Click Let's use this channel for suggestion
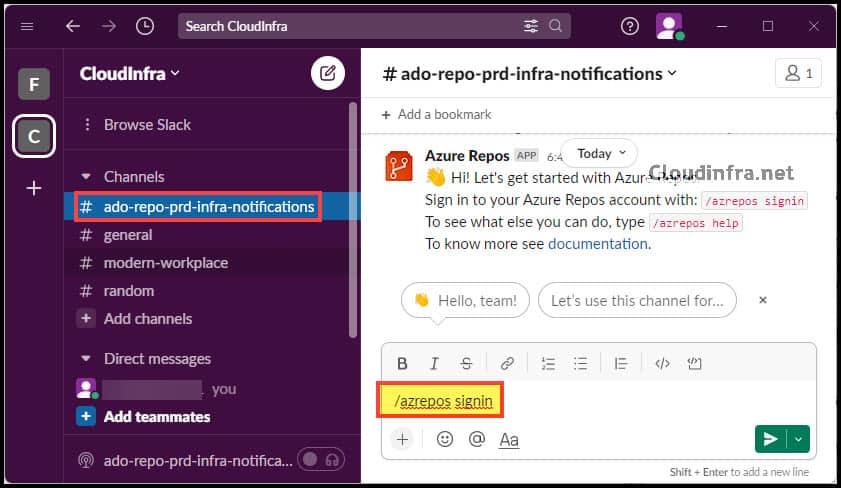This screenshot has height=488, width=841. click(637, 300)
